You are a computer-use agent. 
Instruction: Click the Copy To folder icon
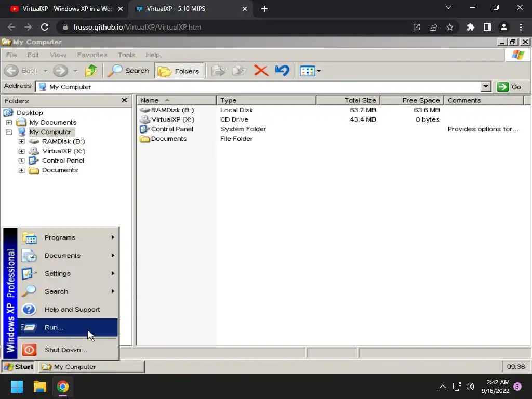239,71
